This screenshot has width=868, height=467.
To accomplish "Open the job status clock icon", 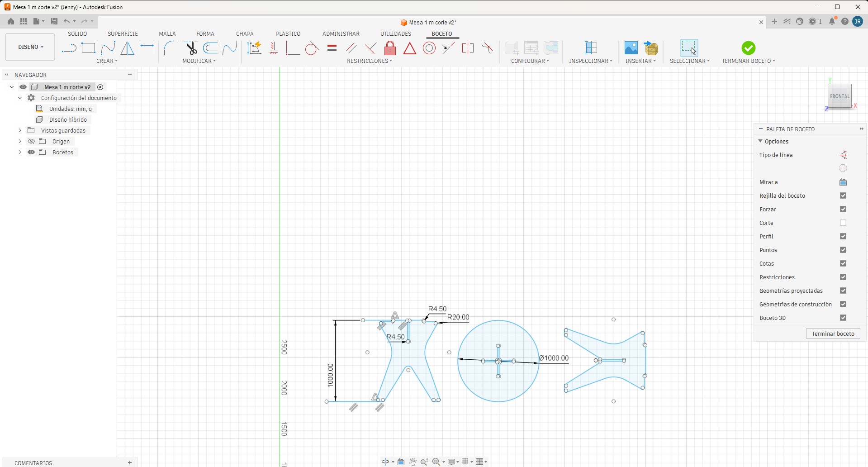I will pyautogui.click(x=813, y=21).
